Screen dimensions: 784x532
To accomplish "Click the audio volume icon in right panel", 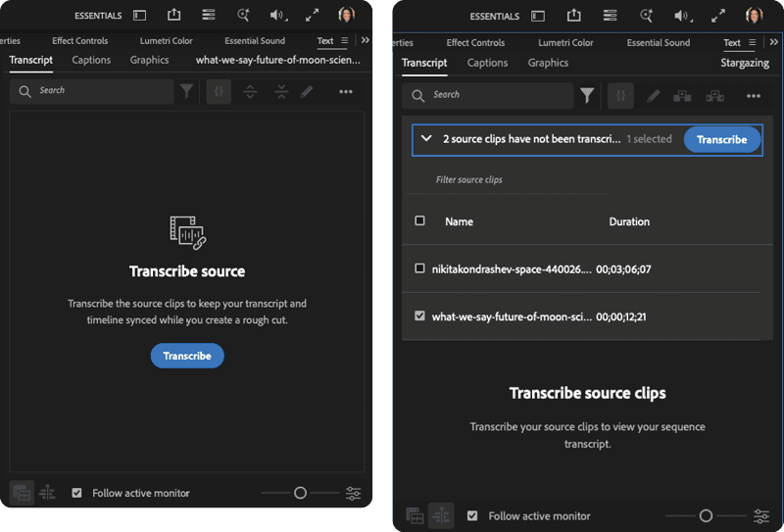I will 682,17.
